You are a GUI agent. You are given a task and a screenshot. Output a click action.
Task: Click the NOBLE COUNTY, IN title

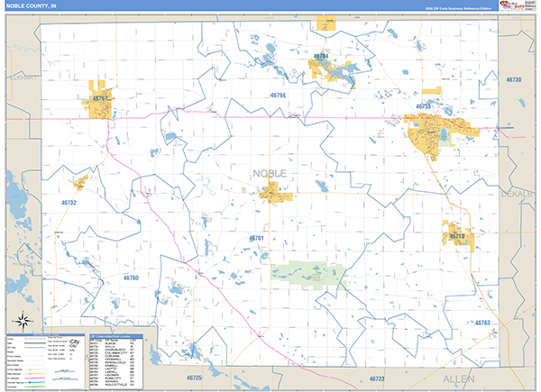coord(33,6)
